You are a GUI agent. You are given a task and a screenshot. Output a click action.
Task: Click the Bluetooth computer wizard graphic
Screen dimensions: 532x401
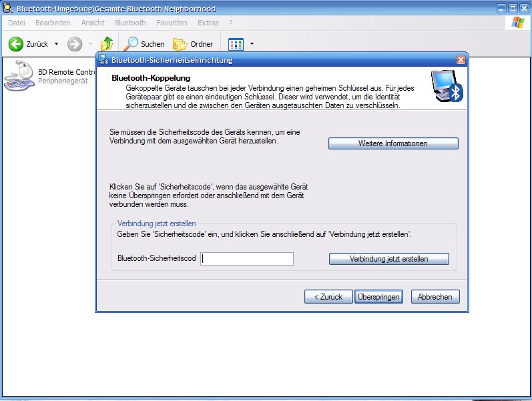click(447, 86)
